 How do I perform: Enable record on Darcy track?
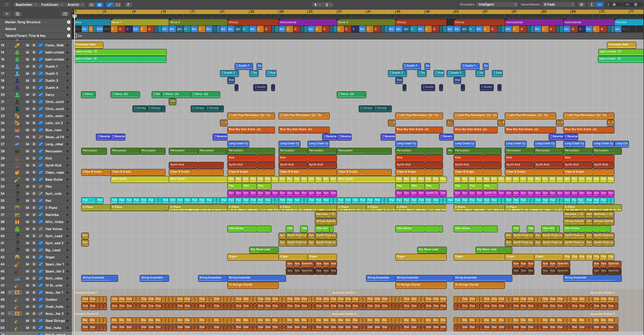34,95
